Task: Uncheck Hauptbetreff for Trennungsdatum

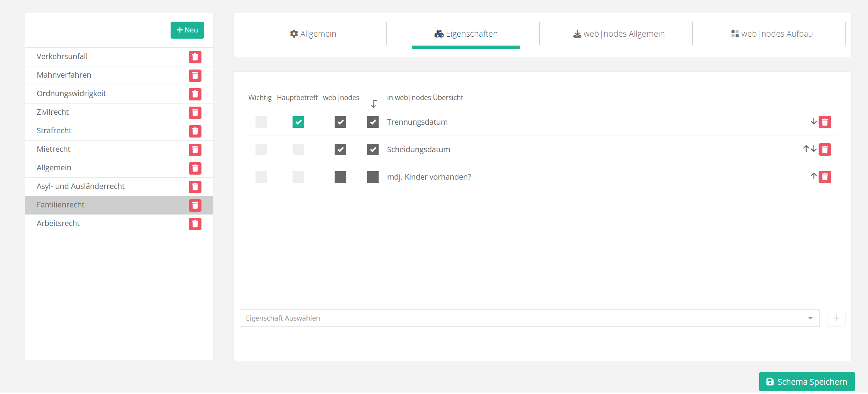Action: 298,122
